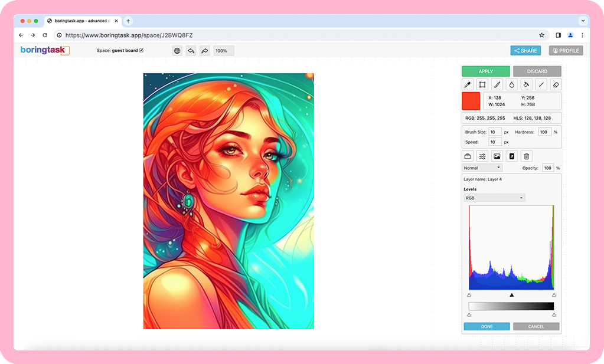This screenshot has width=604, height=364.
Task: Select the line drawing tool
Action: (541, 84)
